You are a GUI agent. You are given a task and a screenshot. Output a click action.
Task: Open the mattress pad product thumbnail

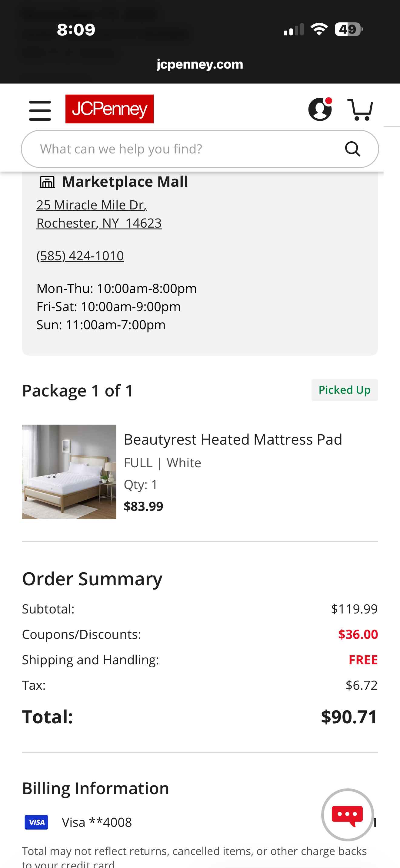pos(69,472)
